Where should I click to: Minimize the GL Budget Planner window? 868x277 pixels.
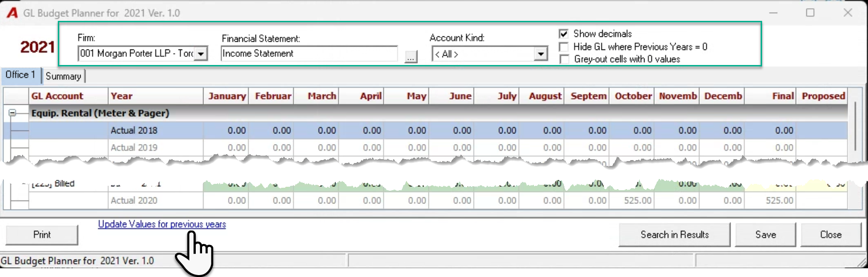tap(773, 13)
